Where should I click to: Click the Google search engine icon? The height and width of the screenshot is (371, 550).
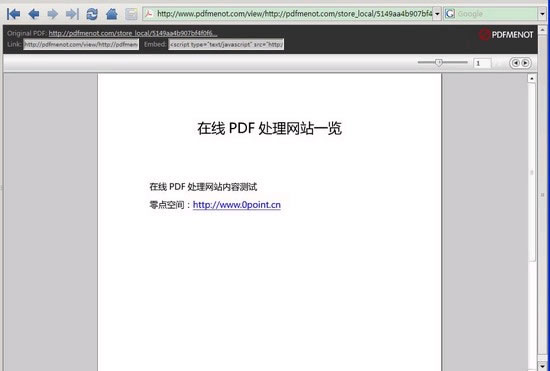(450, 14)
